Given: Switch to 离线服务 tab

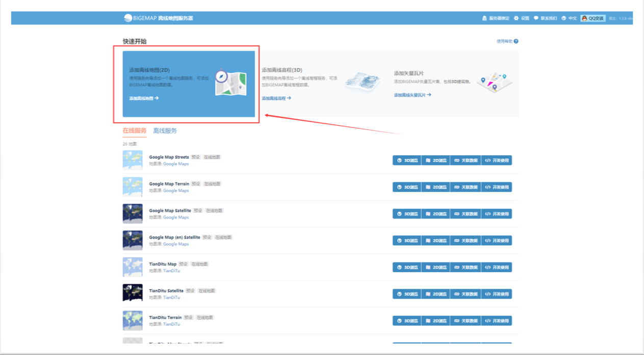Looking at the screenshot, I should 165,131.
